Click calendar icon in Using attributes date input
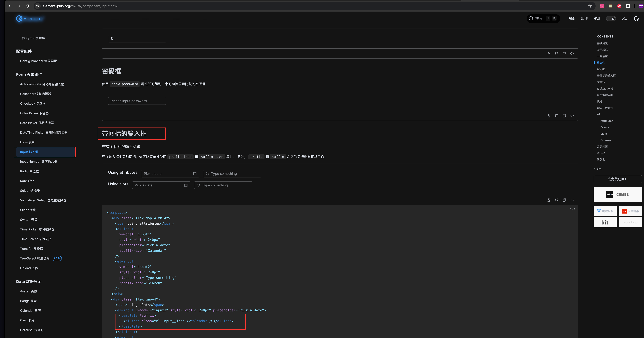The width and height of the screenshot is (644, 338). [x=195, y=174]
